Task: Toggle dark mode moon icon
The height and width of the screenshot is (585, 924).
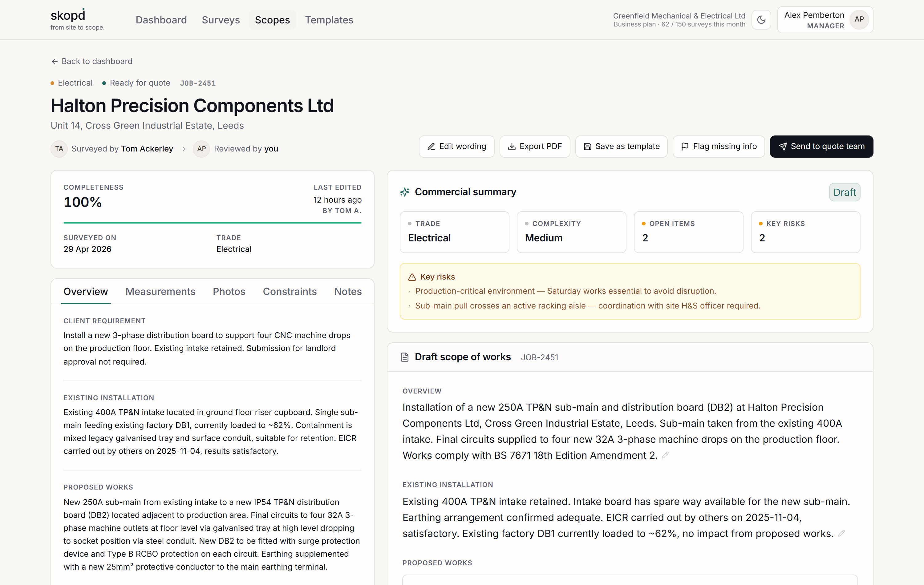Action: click(761, 20)
